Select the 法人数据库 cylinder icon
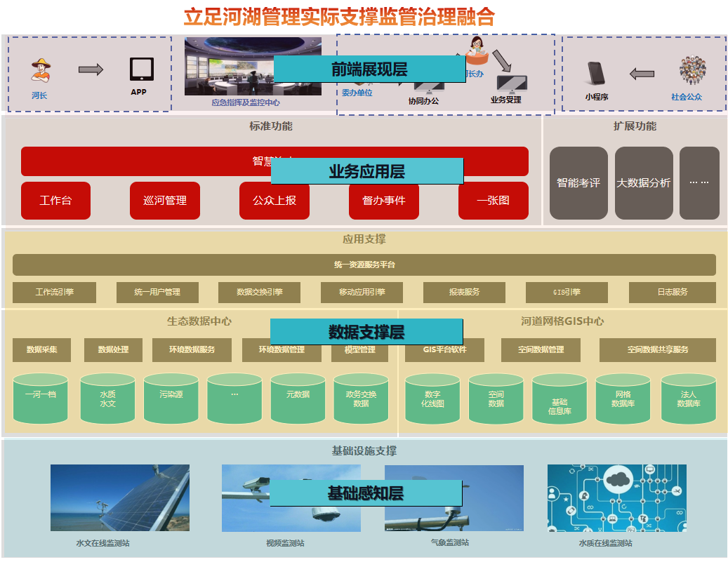This screenshot has width=728, height=562. 688,399
